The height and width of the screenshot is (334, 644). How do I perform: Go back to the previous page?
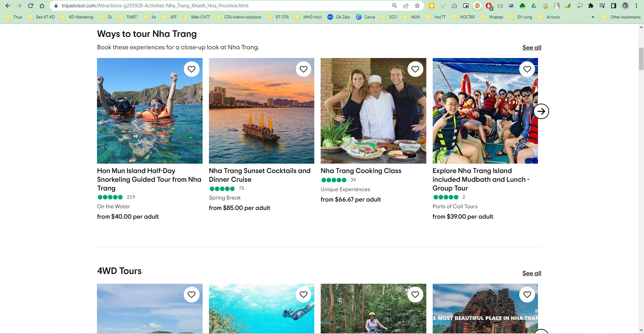[8, 6]
